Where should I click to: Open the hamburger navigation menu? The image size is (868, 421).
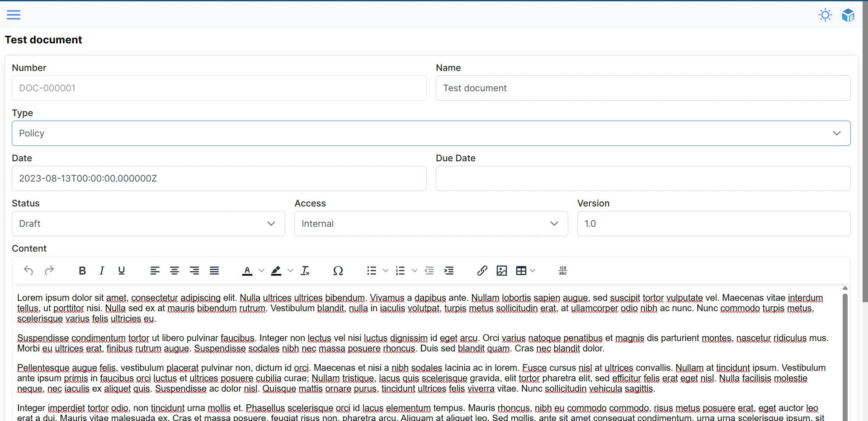click(14, 15)
